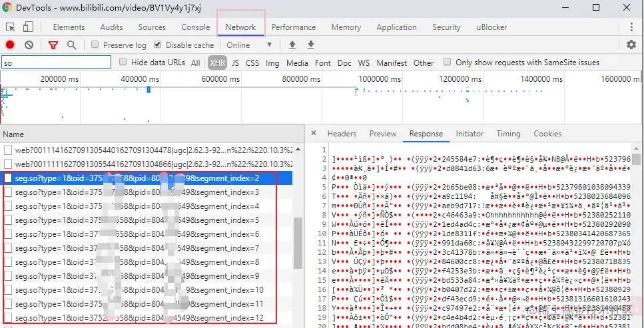Open the network search magnifier
Screen dimensions: 644x328
[71, 45]
